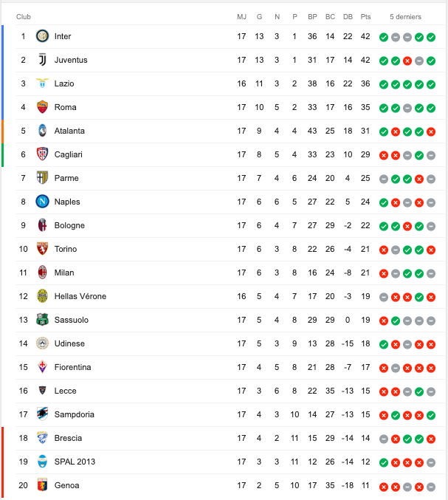448x500 pixels.
Task: Select the Lazio eagle crest
Action: [42, 83]
